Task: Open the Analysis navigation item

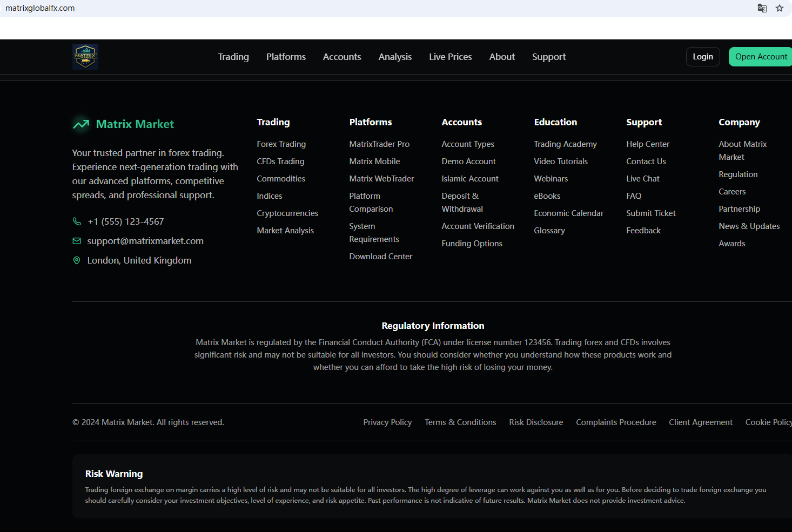Action: coord(395,57)
